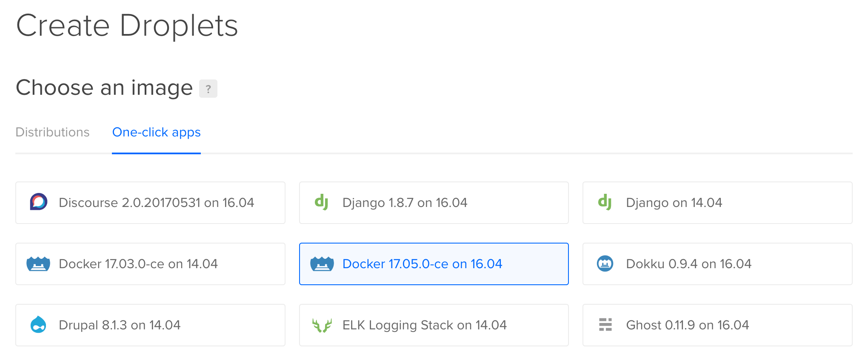
Task: Click the Django icon for version 1.8.7
Action: tap(322, 203)
